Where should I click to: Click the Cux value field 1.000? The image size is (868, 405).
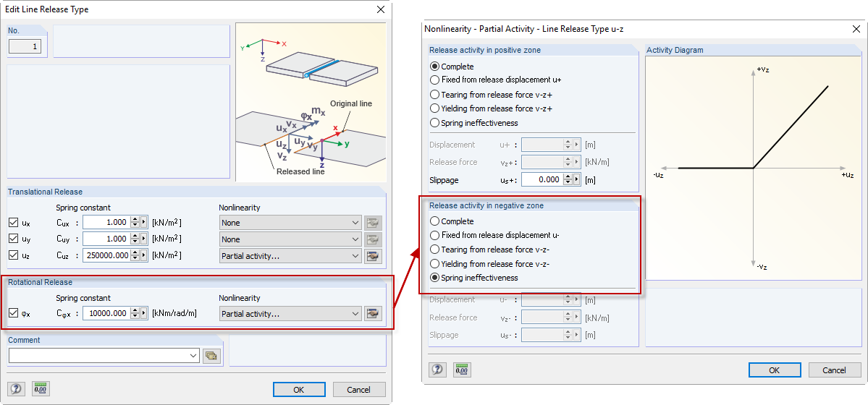click(x=106, y=223)
